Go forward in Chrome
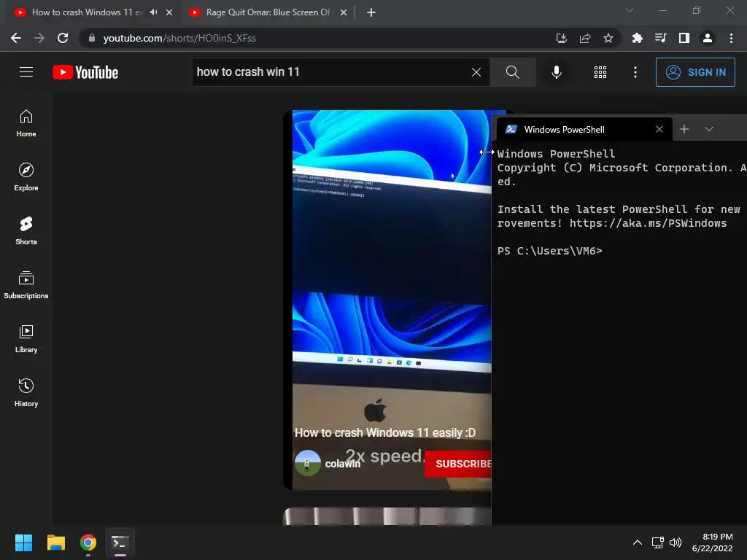Image resolution: width=747 pixels, height=560 pixels. (x=39, y=38)
